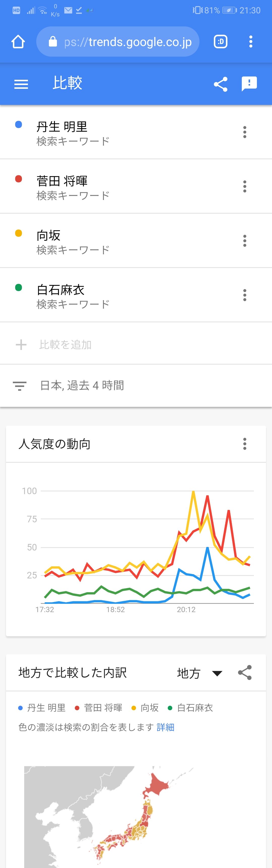The height and width of the screenshot is (868, 272).
Task: Tap the blue dot beside 丹生 明里
Action: click(19, 125)
